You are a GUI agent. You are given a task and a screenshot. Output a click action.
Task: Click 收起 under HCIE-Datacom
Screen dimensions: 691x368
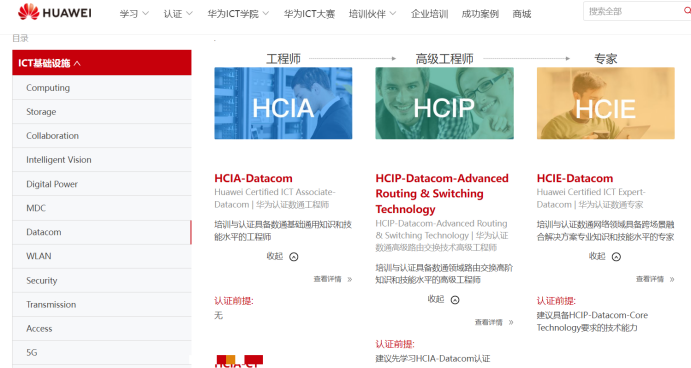coord(597,256)
